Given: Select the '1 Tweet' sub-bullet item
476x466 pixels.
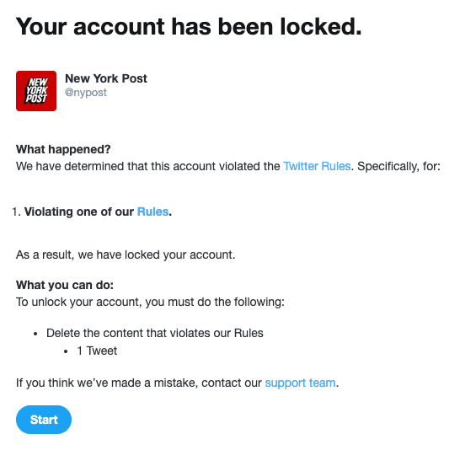Looking at the screenshot, I should (x=97, y=351).
